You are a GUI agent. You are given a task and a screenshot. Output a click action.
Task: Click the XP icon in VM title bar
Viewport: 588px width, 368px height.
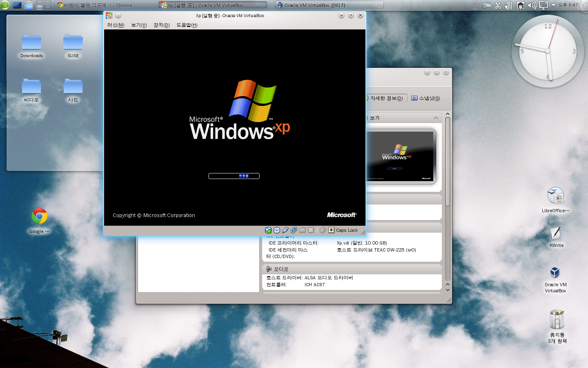[109, 16]
